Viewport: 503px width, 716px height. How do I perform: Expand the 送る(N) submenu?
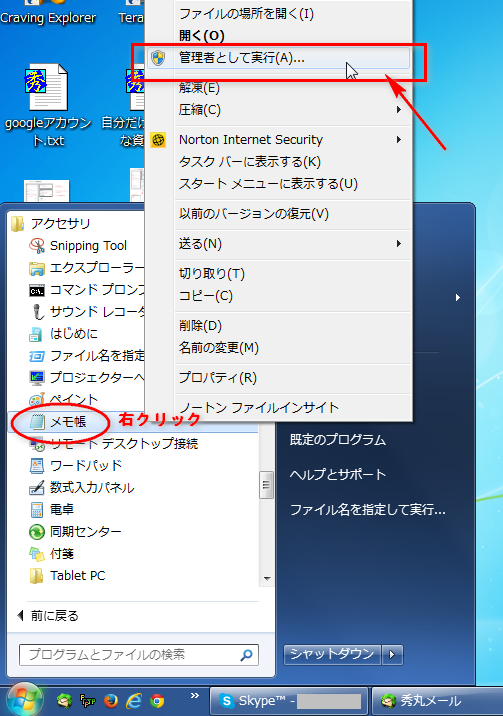(278, 244)
